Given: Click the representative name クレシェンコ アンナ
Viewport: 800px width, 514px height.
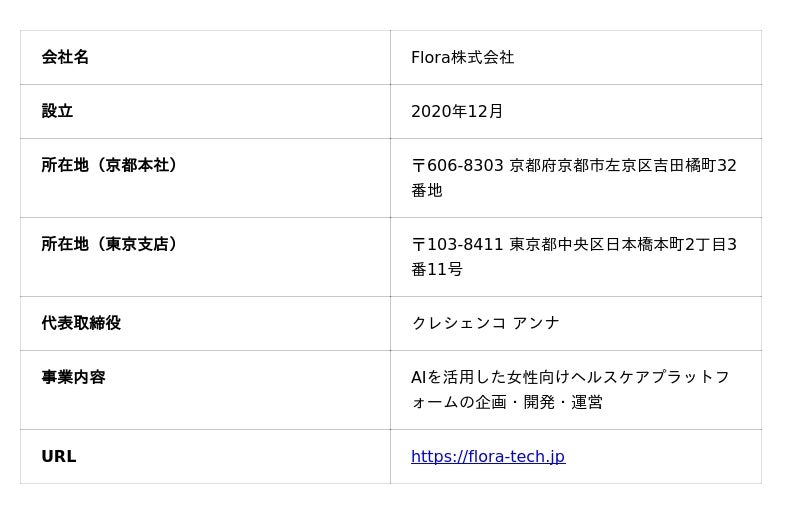Looking at the screenshot, I should coord(485,324).
